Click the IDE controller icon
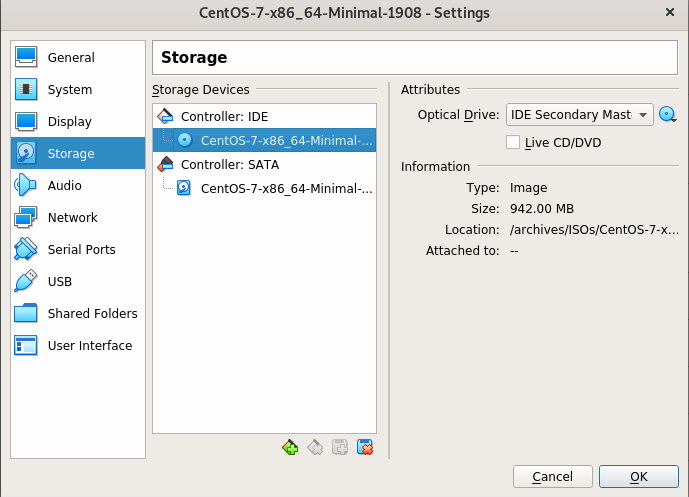This screenshot has width=689, height=497. [165, 116]
